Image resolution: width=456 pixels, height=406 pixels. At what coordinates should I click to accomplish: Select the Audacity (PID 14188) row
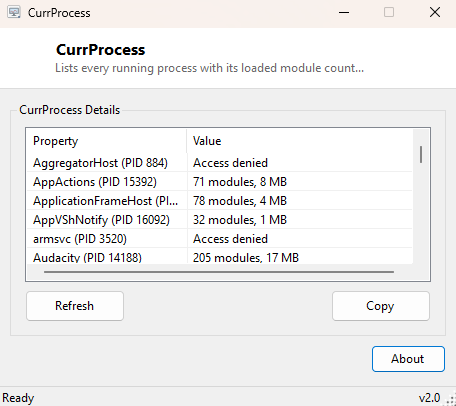click(220, 257)
